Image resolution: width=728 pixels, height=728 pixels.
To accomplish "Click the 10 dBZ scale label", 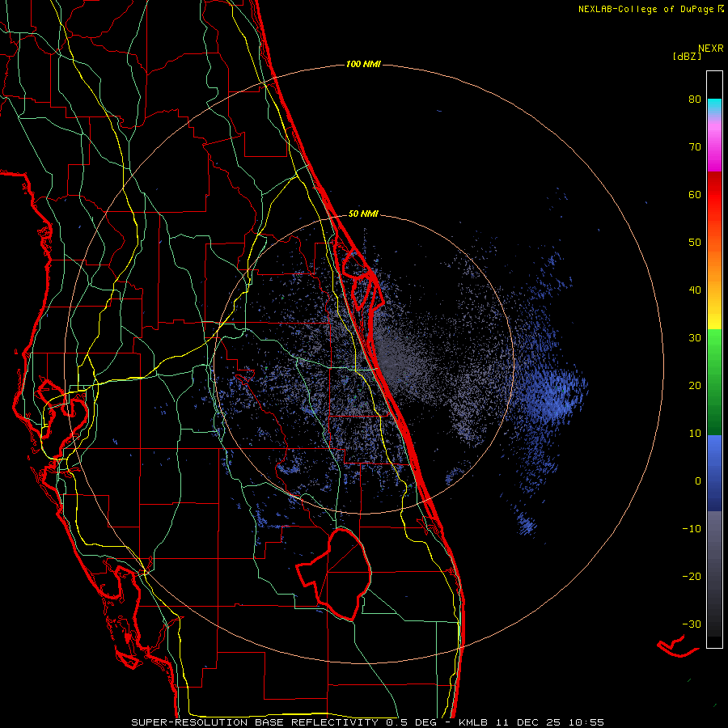I will click(695, 434).
